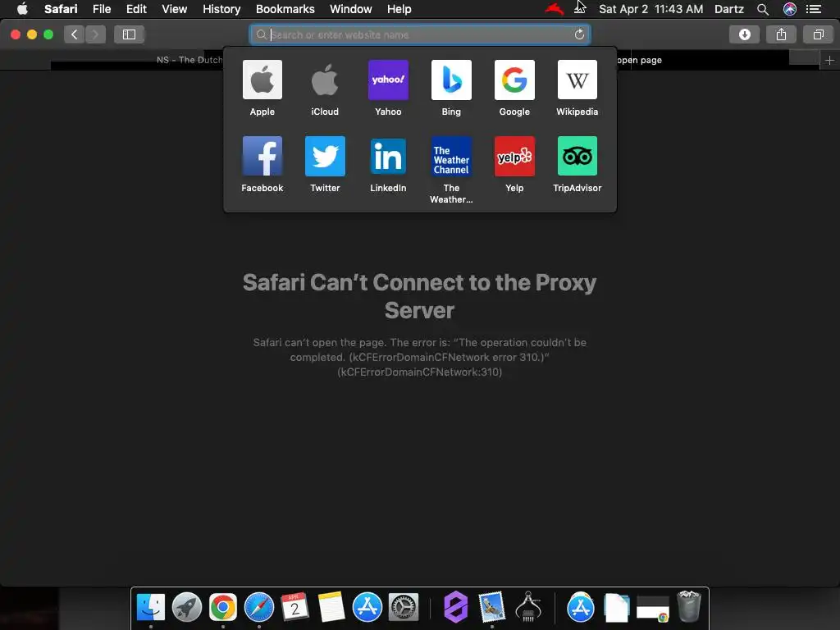The width and height of the screenshot is (840, 630).
Task: Open Spotlight search magnifier in menu bar
Action: 762,9
